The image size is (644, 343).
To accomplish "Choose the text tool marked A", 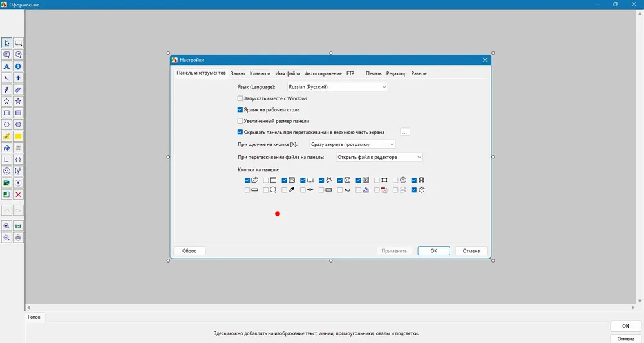I will pos(6,66).
